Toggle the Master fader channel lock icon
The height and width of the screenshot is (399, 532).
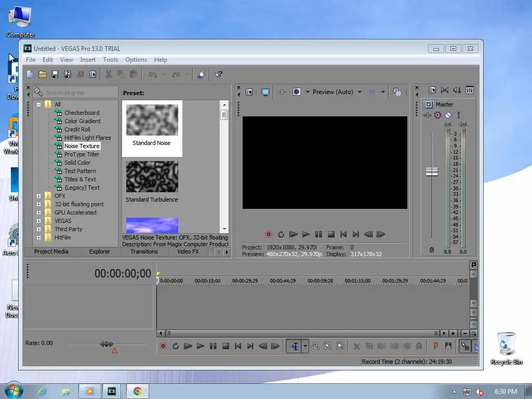pos(432,250)
